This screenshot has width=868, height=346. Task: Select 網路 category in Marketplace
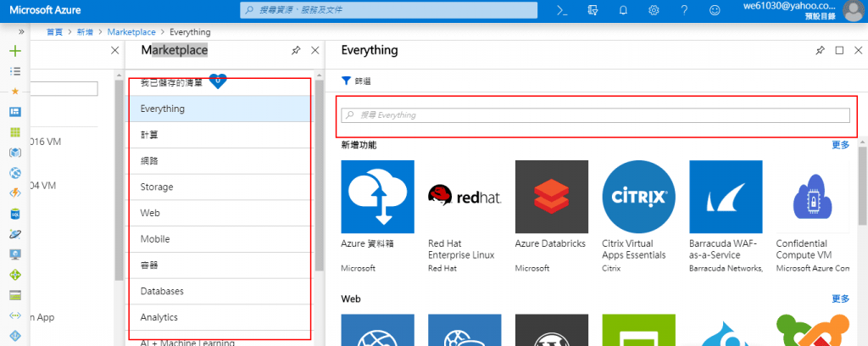[x=220, y=160]
